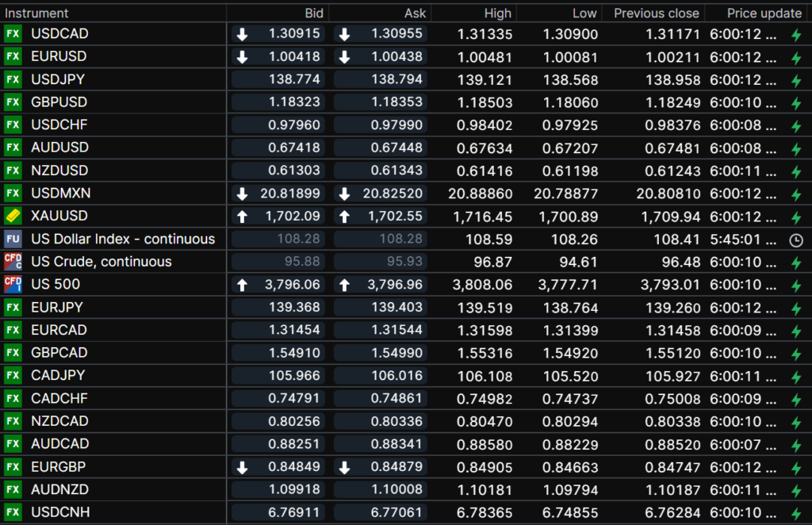
Task: Click the clock icon in US Dollar Index row
Action: pos(796,240)
